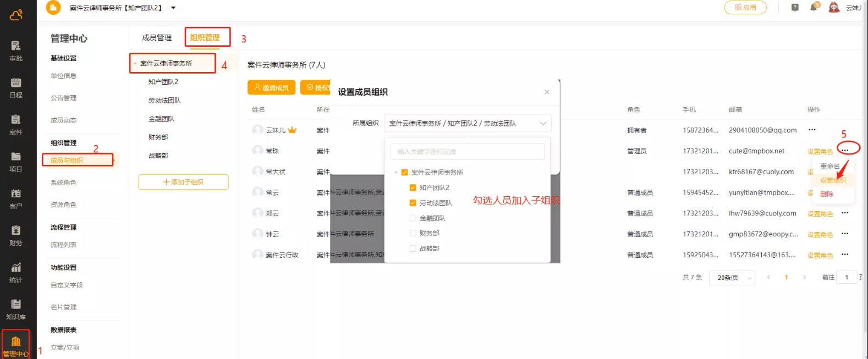Close the 设置成员组织 dialog
Image resolution: width=868 pixels, height=359 pixels.
click(x=547, y=92)
